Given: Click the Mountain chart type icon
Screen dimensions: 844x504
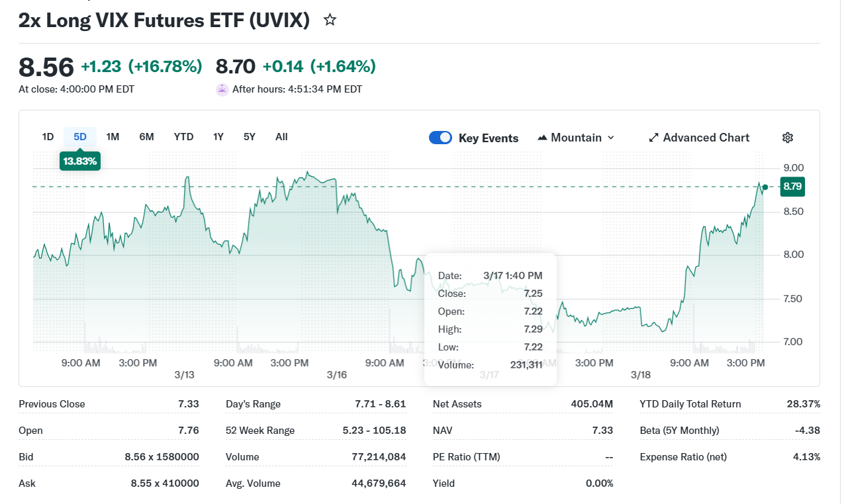Looking at the screenshot, I should [543, 138].
